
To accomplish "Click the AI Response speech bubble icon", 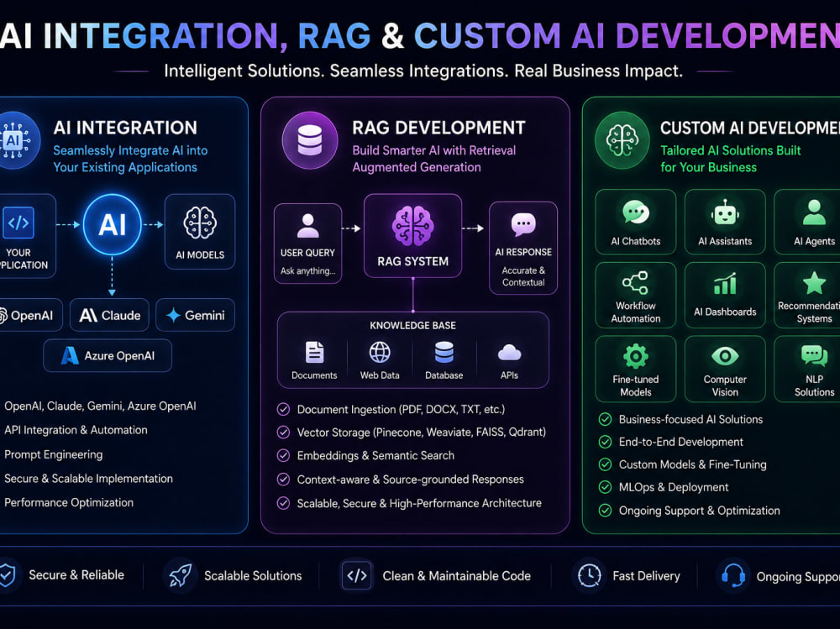I will pyautogui.click(x=523, y=224).
